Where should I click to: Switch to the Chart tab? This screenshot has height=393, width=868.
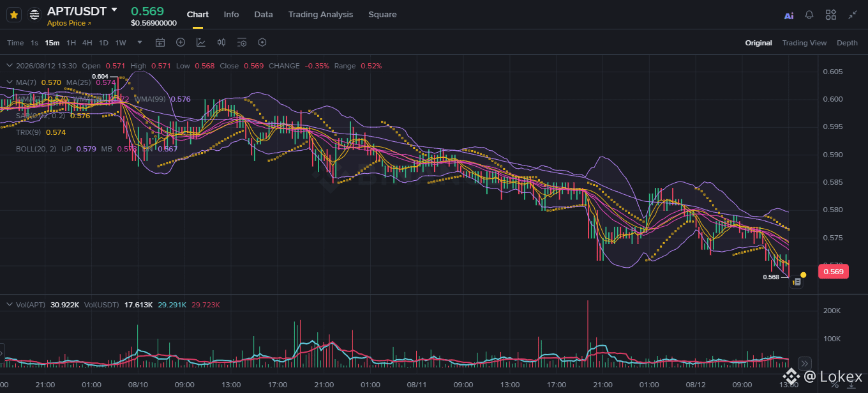pos(198,14)
